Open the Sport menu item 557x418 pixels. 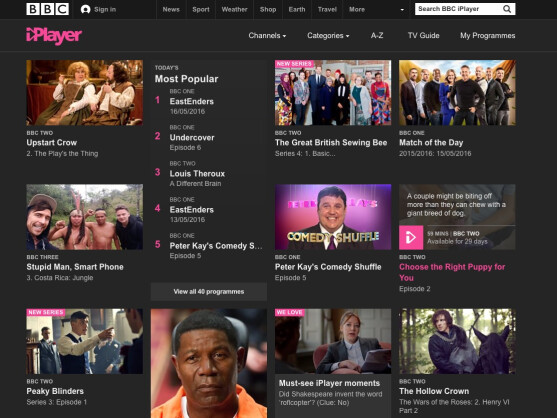[x=201, y=10]
